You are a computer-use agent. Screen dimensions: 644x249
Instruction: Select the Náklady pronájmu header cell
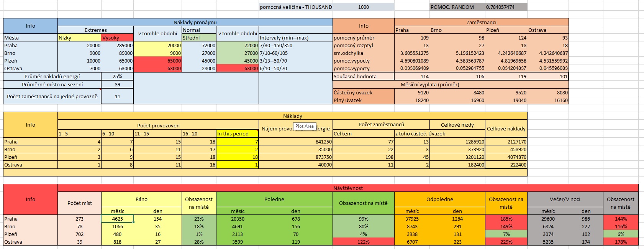coord(195,22)
